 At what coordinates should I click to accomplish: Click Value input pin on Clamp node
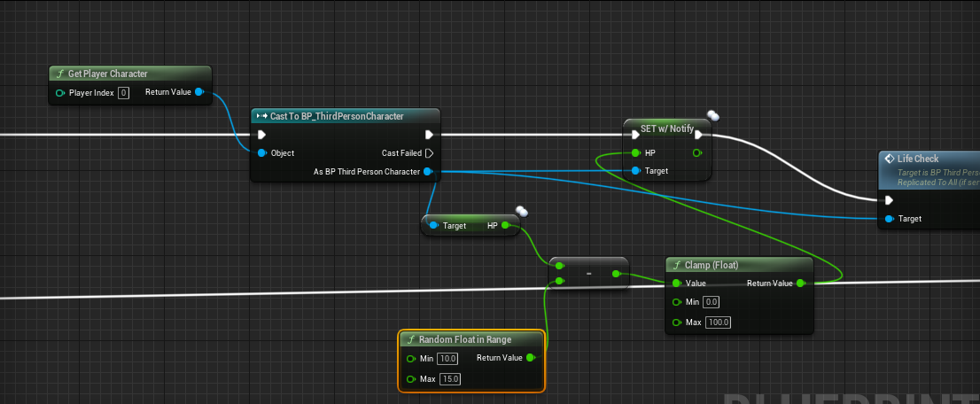click(676, 284)
